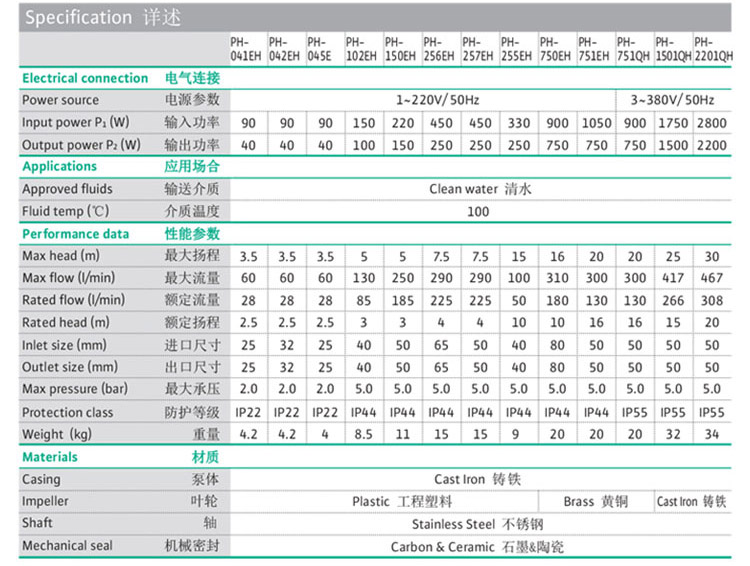This screenshot has height=566, width=750.
Task: Click the fluid temperature value 100
Action: [478, 211]
